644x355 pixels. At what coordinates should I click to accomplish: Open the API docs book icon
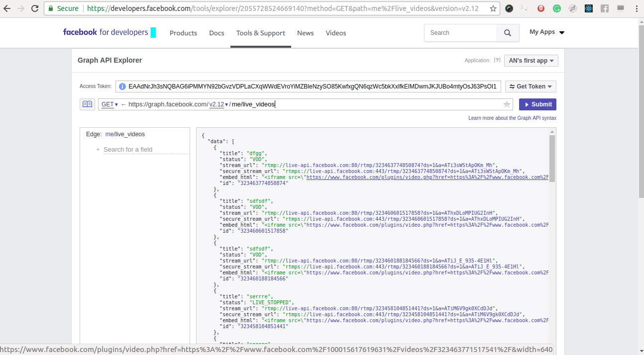pos(87,104)
